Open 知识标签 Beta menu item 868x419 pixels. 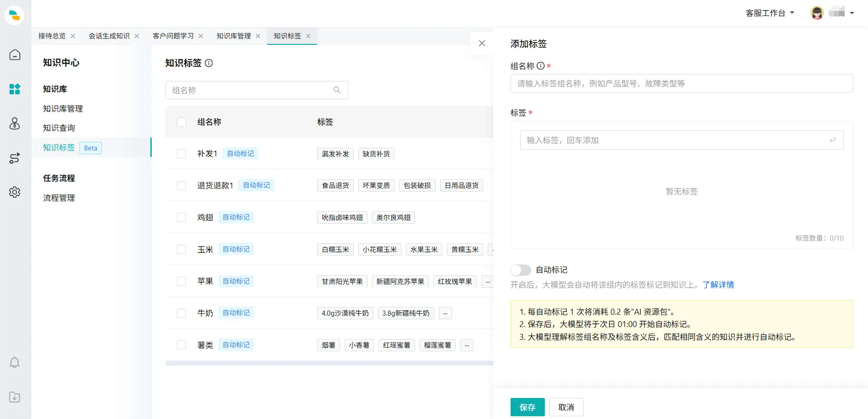tap(91, 148)
